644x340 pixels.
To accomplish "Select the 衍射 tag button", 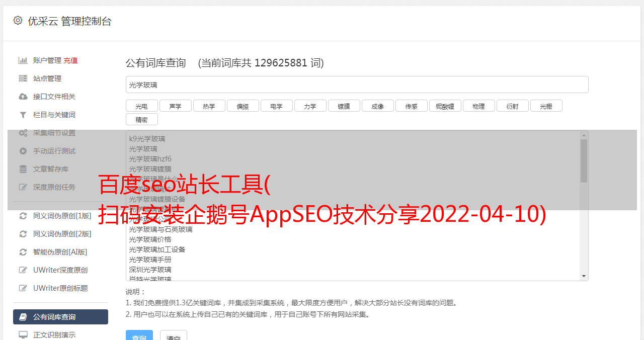I will pyautogui.click(x=512, y=106).
